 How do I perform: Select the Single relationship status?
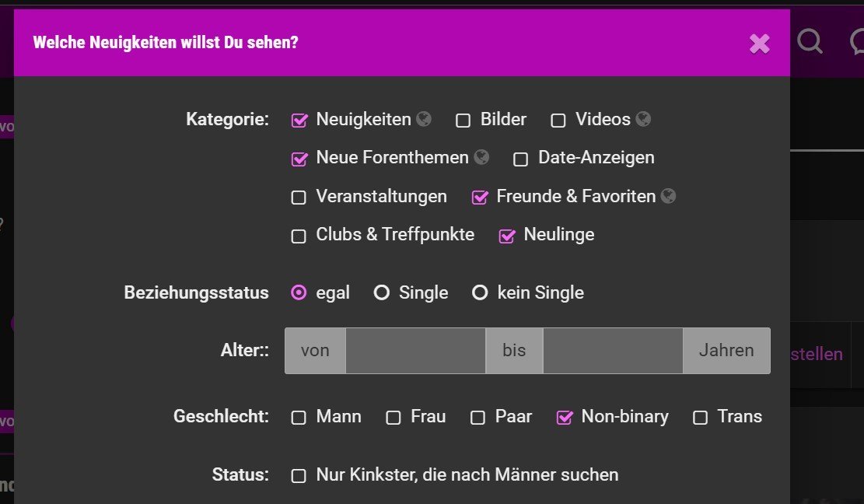(x=382, y=292)
